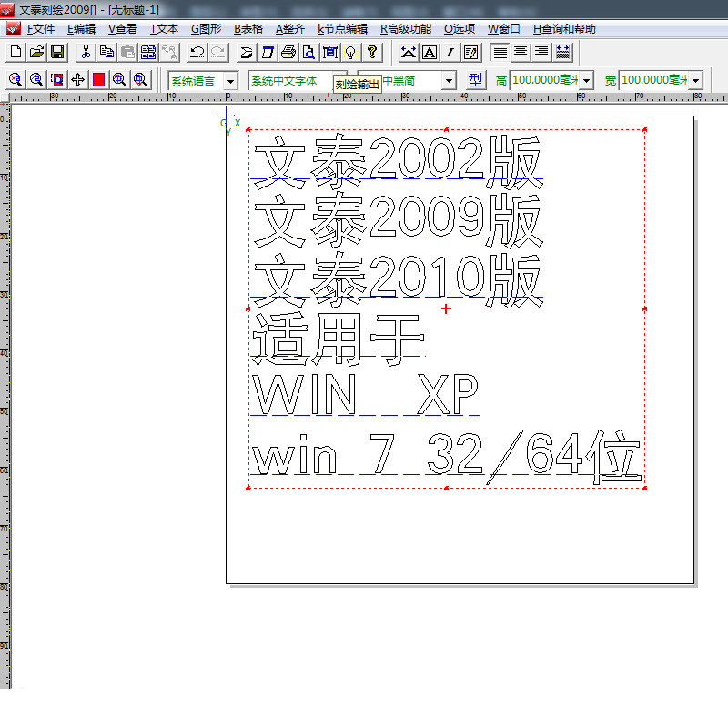Click the character spacing adjustment icon
Viewport: 728px width, 728px height.
click(408, 52)
